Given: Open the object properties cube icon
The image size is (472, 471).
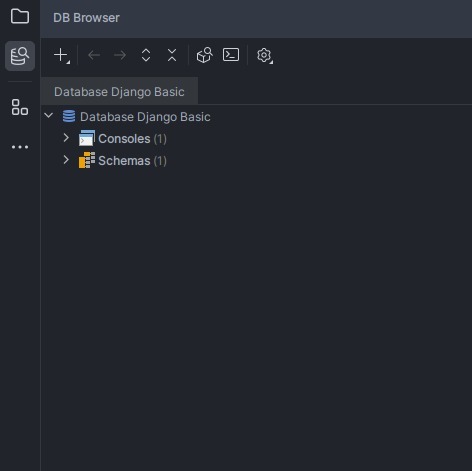Looking at the screenshot, I should (x=204, y=55).
